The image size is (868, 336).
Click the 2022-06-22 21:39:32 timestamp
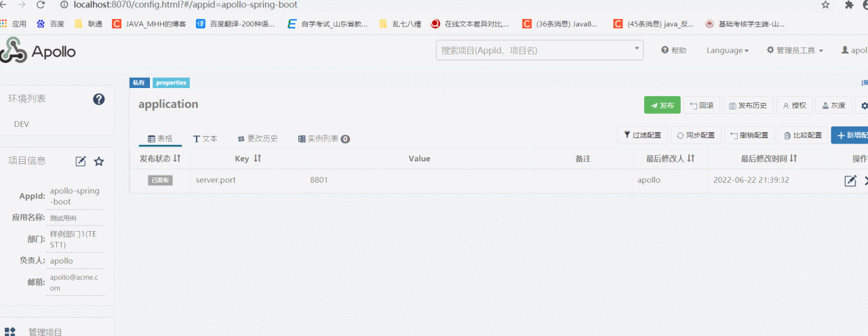751,180
